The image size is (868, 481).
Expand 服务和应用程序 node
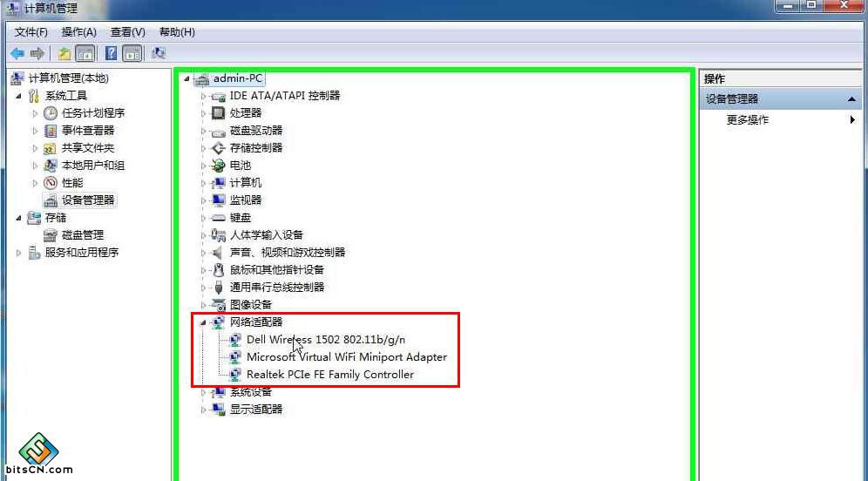pos(19,253)
